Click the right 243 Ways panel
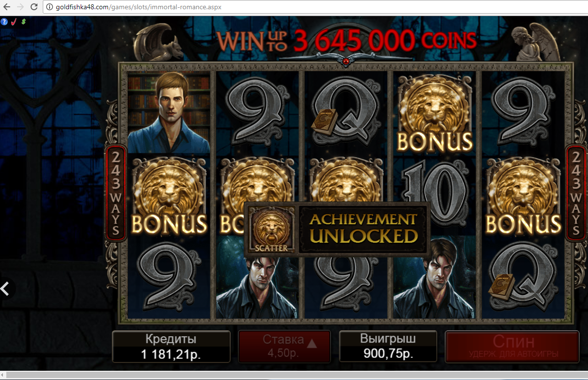Image resolution: width=588 pixels, height=380 pixels. tap(576, 193)
